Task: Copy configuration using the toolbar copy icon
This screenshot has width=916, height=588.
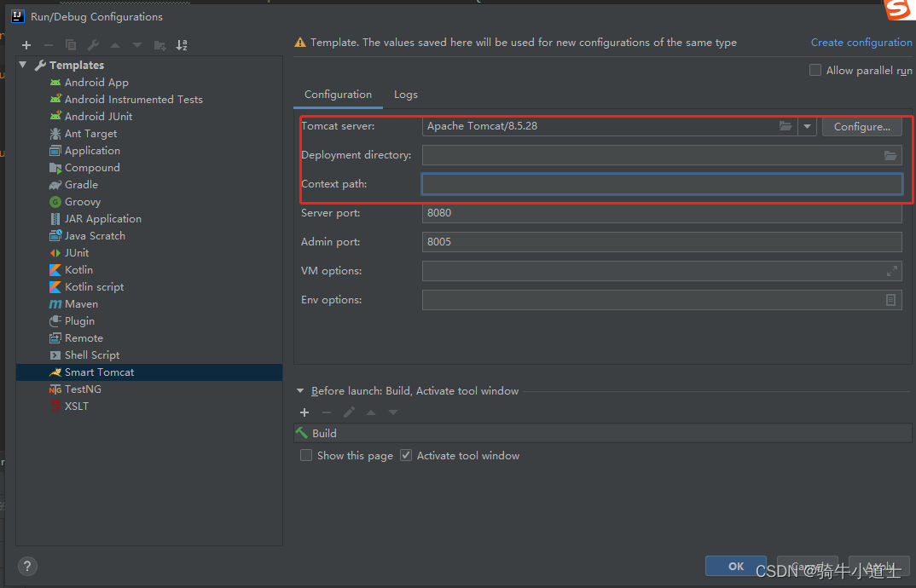Action: point(71,45)
